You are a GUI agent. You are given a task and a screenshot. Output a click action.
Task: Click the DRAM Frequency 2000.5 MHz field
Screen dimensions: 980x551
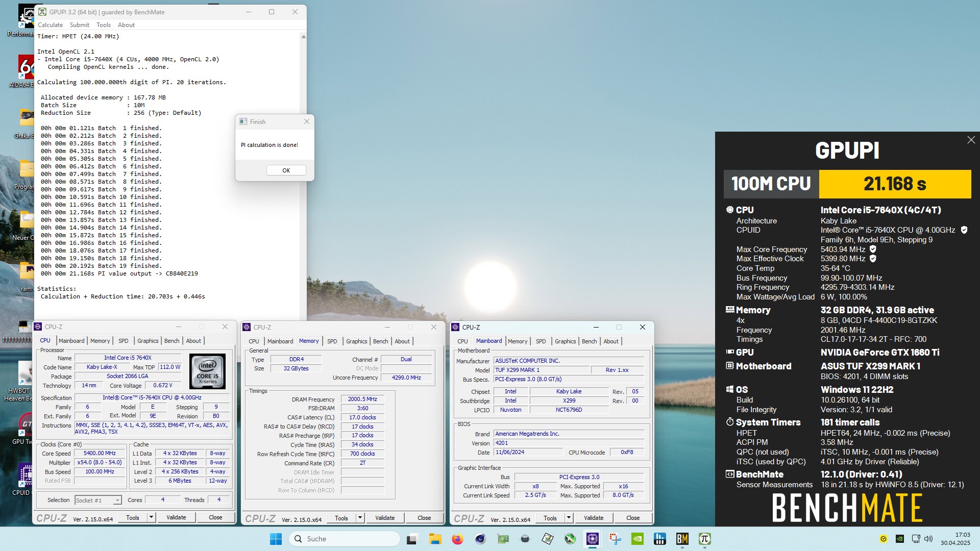click(x=362, y=399)
